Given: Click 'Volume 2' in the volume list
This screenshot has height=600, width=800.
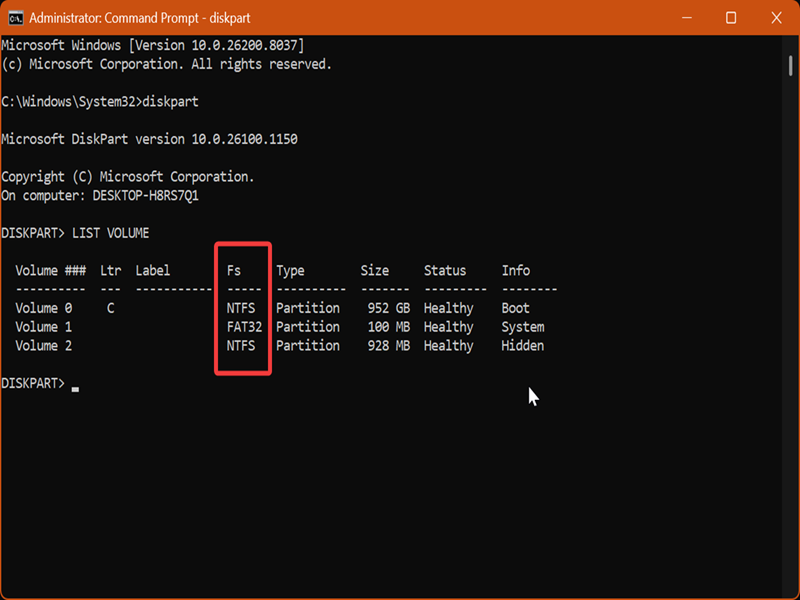Looking at the screenshot, I should [43, 346].
